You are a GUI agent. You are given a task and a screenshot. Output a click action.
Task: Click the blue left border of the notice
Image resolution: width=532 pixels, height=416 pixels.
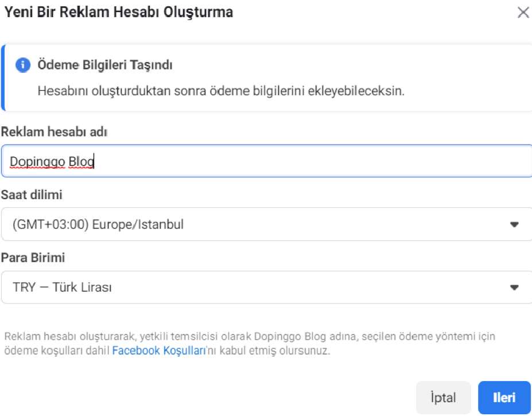[3, 77]
